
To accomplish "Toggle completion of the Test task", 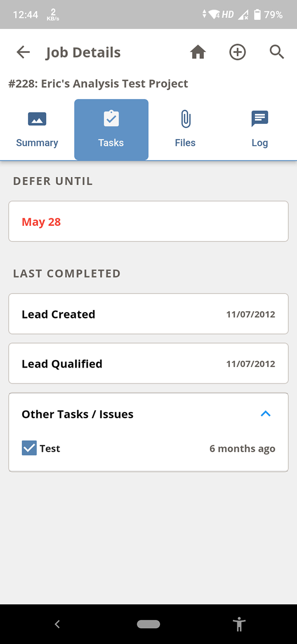I will [29, 448].
